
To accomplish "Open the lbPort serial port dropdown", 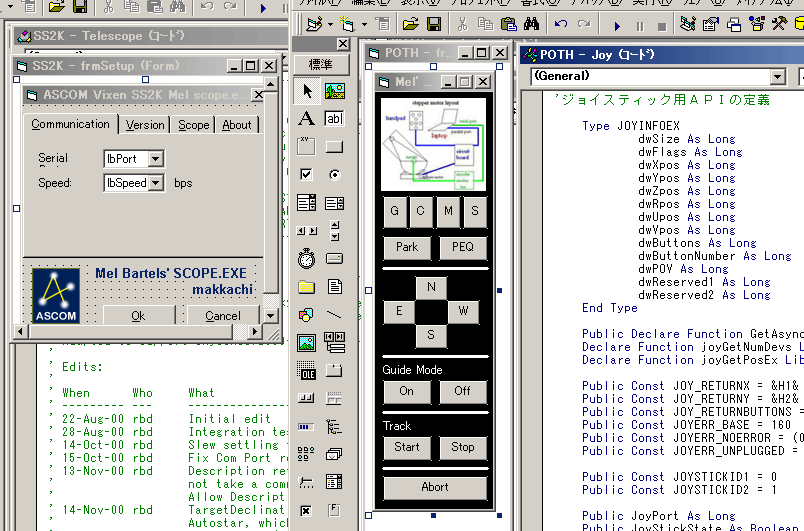I will click(155, 159).
